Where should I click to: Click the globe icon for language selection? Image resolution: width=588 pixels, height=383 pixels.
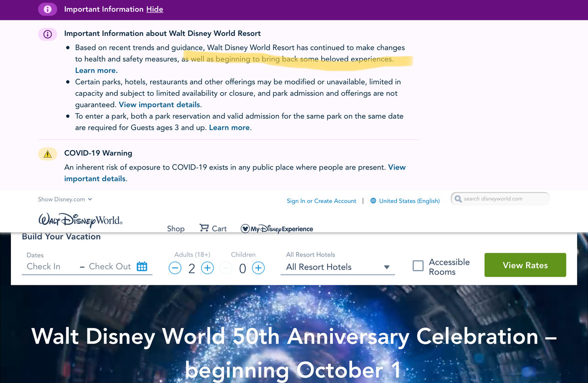(x=373, y=200)
